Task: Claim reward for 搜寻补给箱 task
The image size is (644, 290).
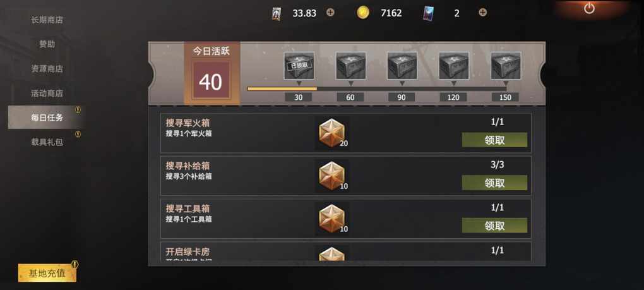Action: tap(494, 183)
